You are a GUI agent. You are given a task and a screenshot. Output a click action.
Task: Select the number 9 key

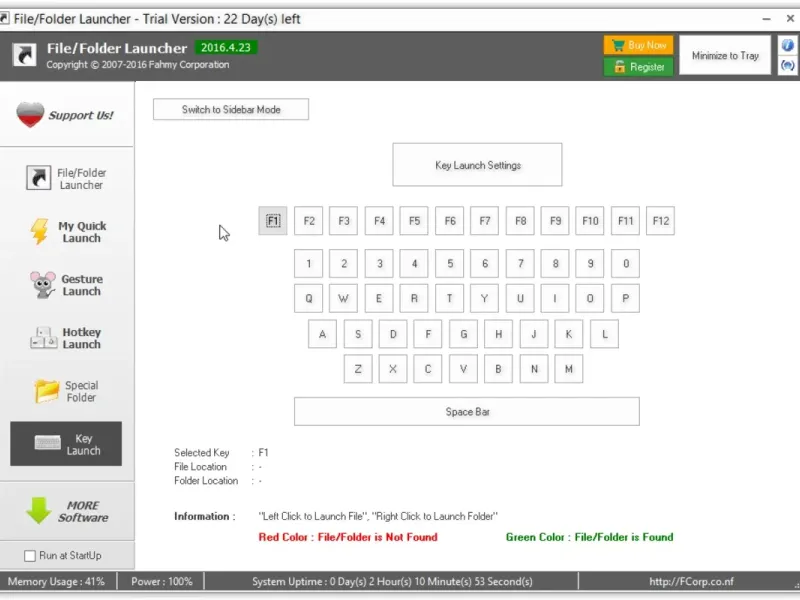point(590,264)
